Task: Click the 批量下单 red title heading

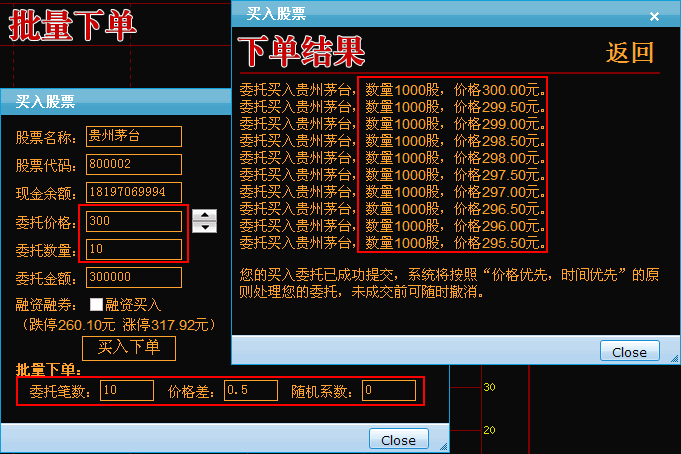Action: click(72, 25)
